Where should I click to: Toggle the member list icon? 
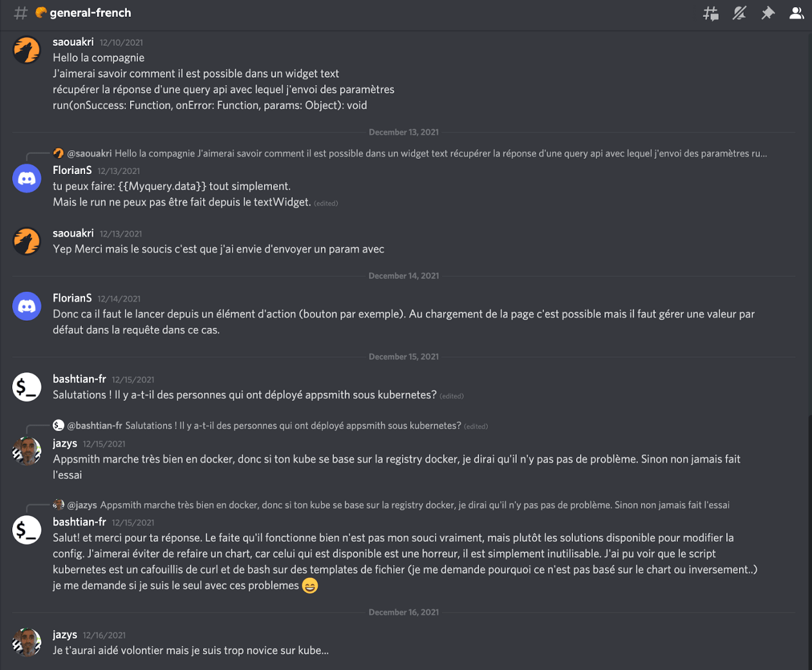pyautogui.click(x=797, y=13)
